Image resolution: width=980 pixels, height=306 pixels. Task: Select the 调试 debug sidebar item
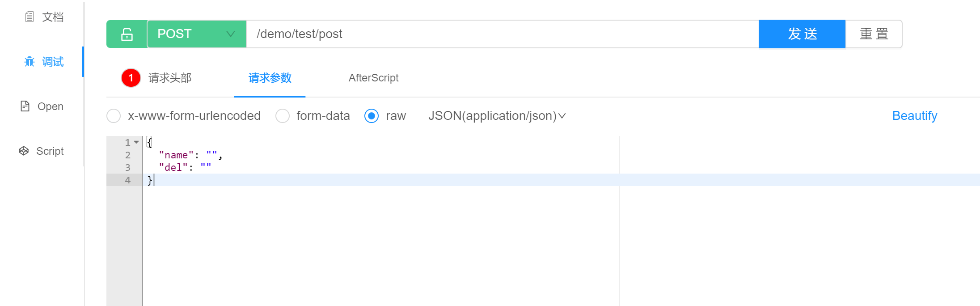[x=44, y=62]
